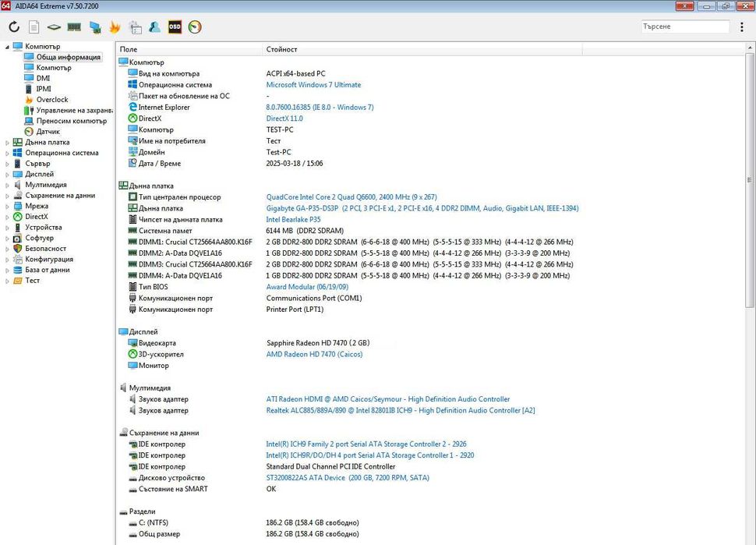This screenshot has width=756, height=545.
Task: Start the stability test flame icon
Action: 115,27
